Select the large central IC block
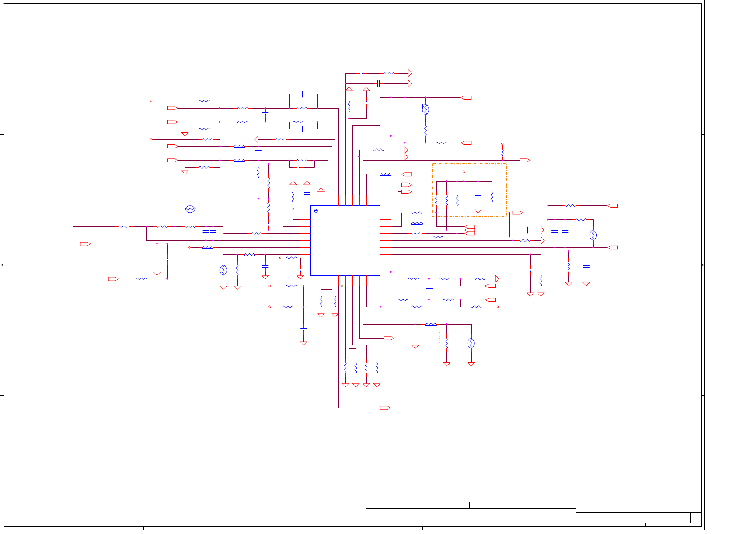 345,240
